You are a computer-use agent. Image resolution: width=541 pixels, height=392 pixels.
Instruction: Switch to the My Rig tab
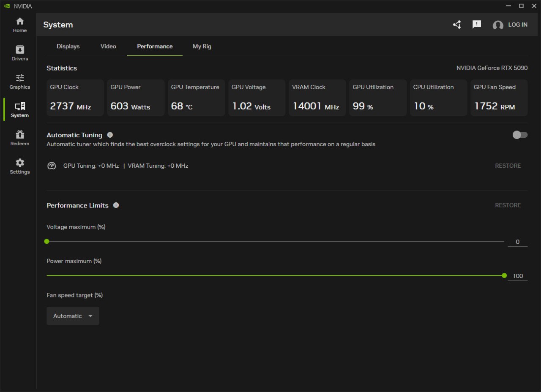[202, 46]
